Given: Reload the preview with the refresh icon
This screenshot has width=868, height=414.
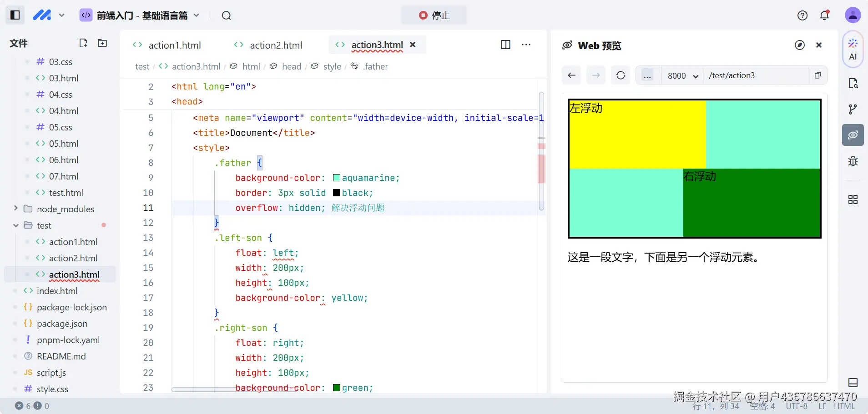Looking at the screenshot, I should [621, 75].
